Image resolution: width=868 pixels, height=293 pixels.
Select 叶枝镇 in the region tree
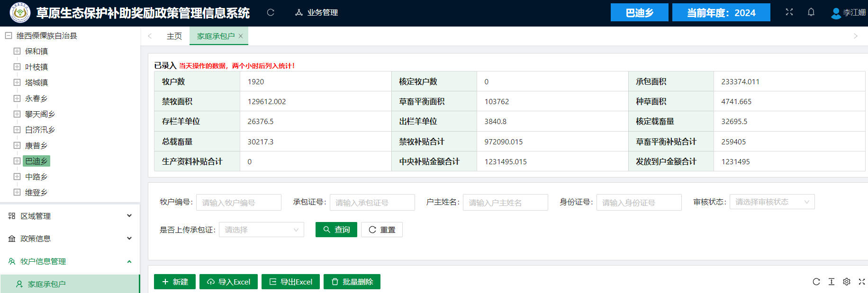pyautogui.click(x=36, y=67)
